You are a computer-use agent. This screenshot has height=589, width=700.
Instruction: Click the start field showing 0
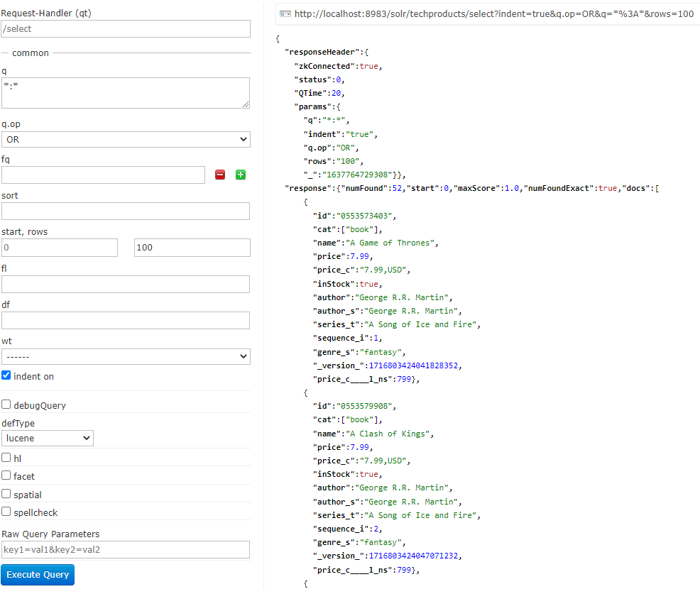(x=60, y=248)
